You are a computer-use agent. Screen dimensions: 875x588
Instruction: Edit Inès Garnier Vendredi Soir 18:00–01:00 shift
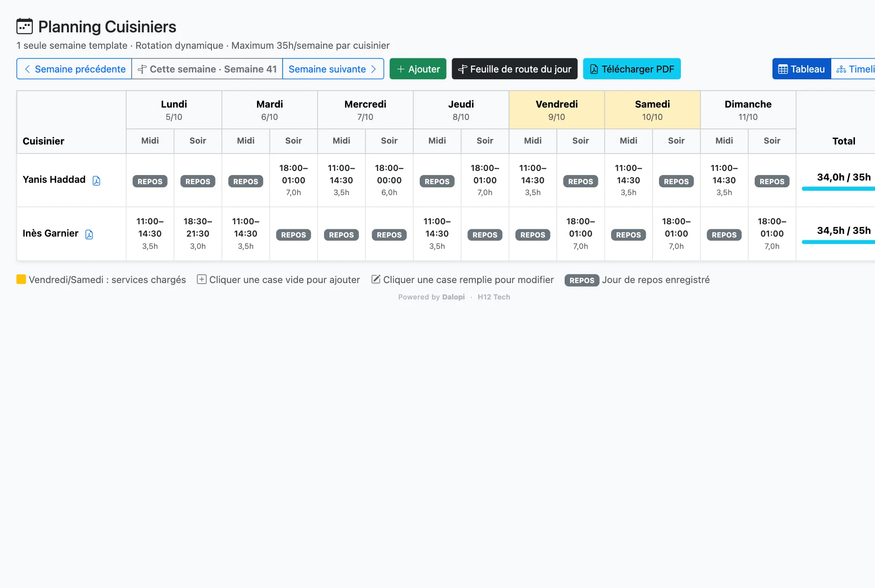click(581, 234)
